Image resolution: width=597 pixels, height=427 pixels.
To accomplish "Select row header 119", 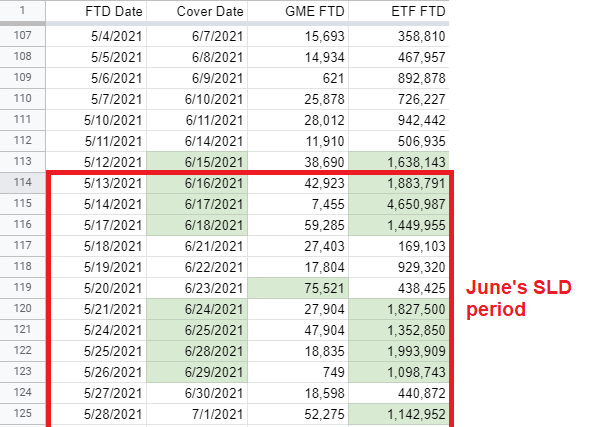I will pos(22,288).
